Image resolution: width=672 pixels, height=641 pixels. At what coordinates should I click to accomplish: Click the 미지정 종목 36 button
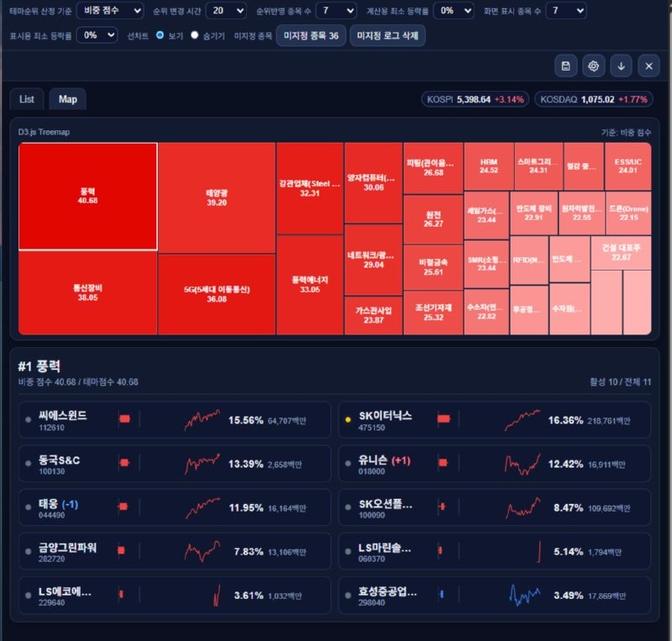point(311,35)
